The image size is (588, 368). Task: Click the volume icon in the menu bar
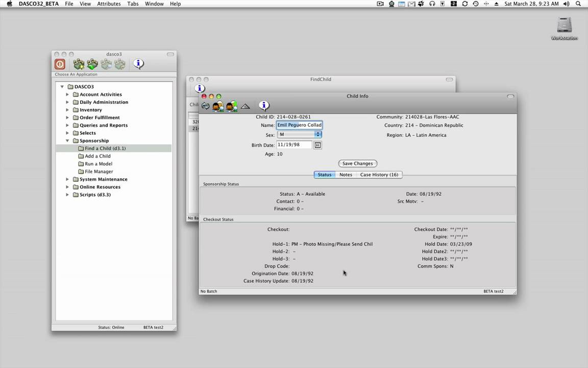[x=566, y=4]
